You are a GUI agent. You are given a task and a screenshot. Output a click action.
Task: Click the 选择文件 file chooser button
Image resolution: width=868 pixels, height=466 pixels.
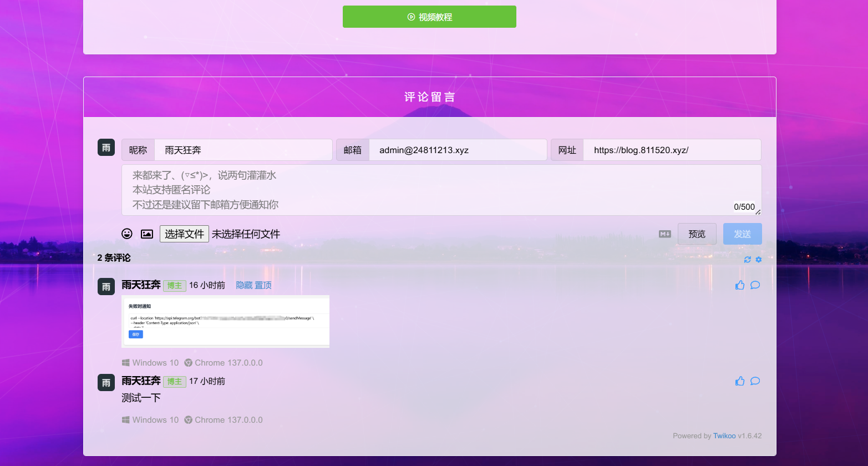tap(184, 234)
